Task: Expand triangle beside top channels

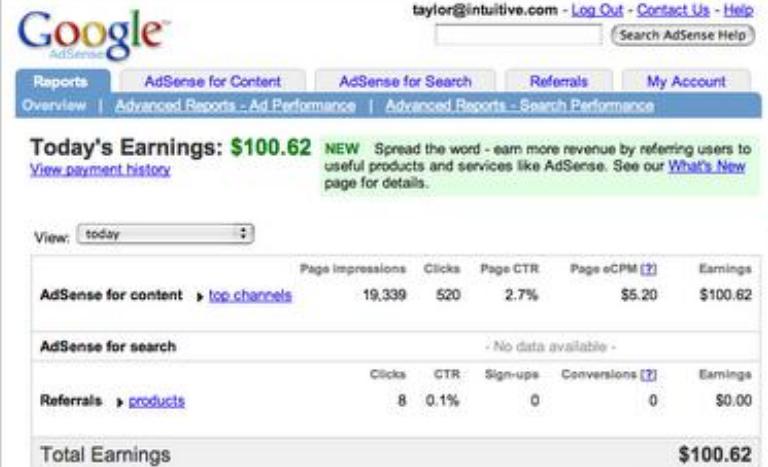Action: [x=199, y=296]
